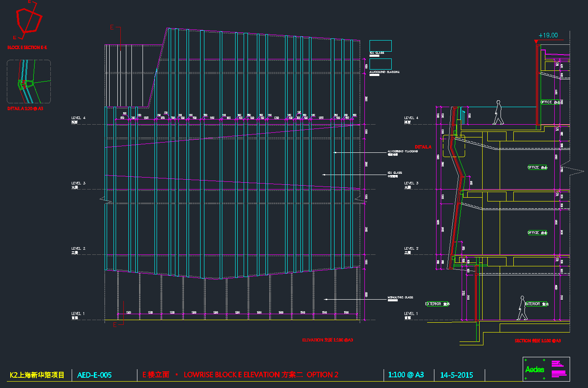This screenshot has height=388, width=588.
Task: Select the 1:100 @ A3 scale text in title block
Action: (x=406, y=375)
